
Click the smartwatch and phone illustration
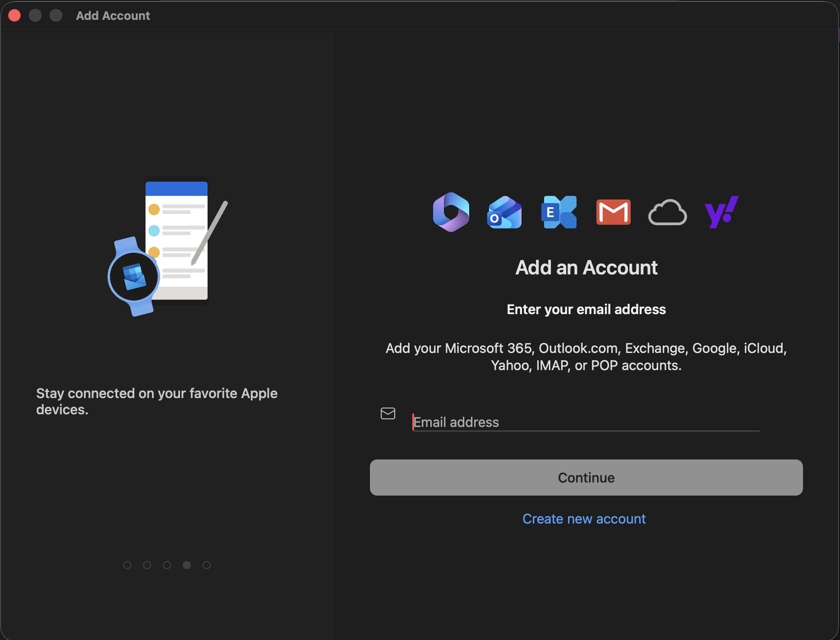[167, 246]
